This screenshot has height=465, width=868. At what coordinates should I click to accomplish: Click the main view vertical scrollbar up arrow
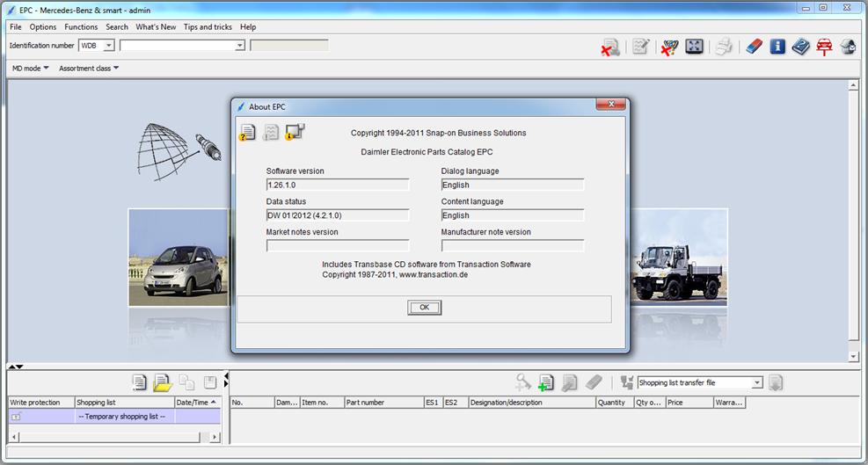[854, 84]
